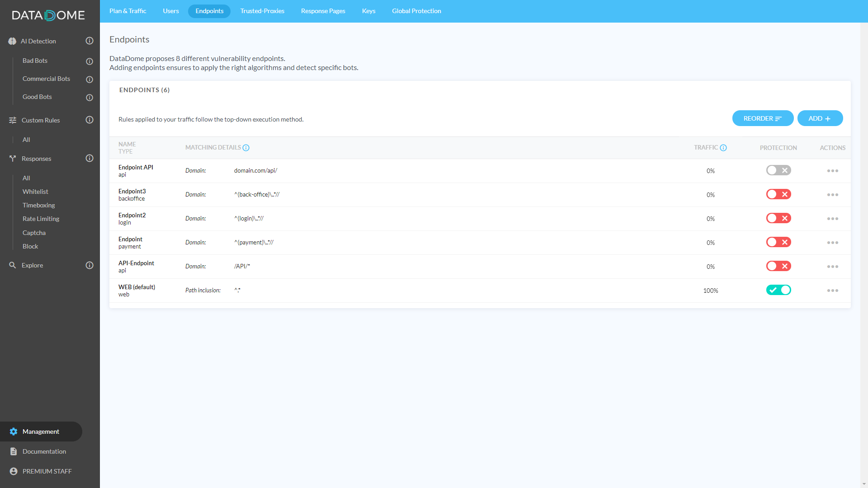This screenshot has width=868, height=488.
Task: Enable protection for Endpoint2 login
Action: pos(778,218)
